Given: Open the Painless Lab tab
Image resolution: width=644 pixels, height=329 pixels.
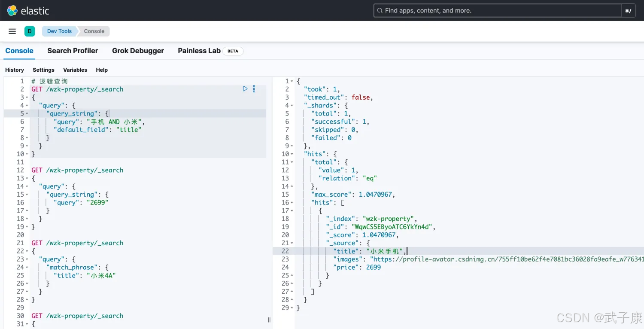Looking at the screenshot, I should [199, 51].
